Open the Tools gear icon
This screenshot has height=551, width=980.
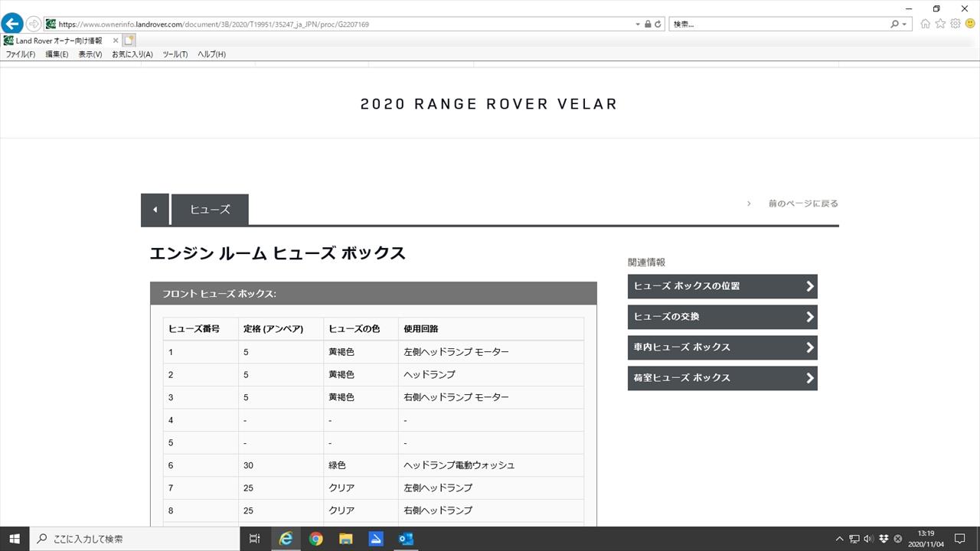[955, 24]
